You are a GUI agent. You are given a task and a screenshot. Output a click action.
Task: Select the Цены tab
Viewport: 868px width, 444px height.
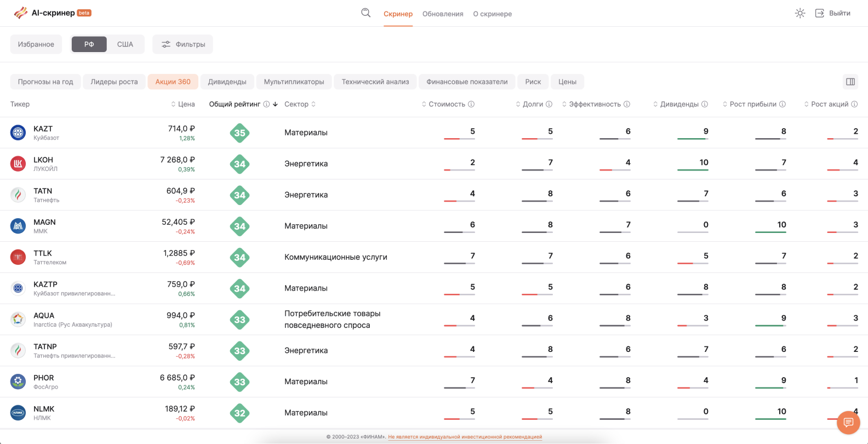(x=567, y=82)
